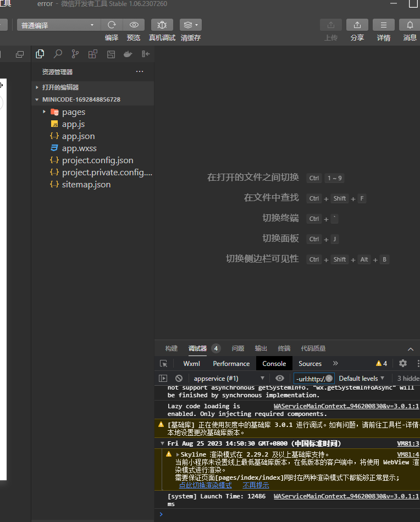
Task: Expand the Skyline warning message triangle
Action: click(178, 454)
